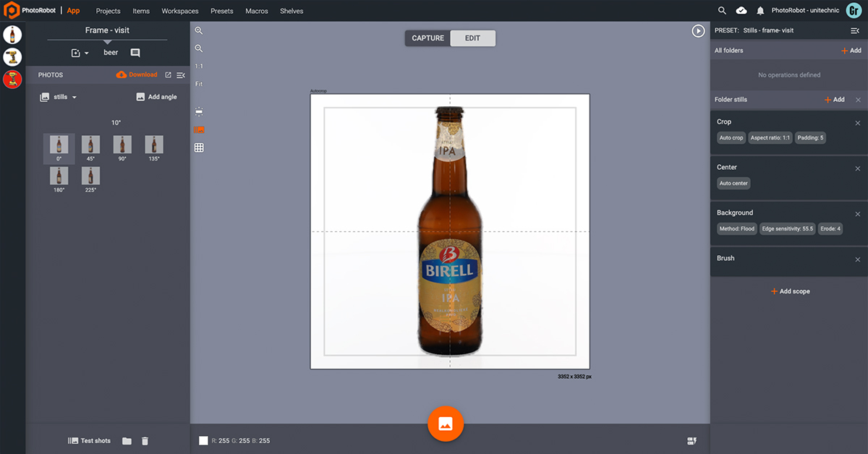Expand the dropdown arrow beside the add-photo icon
868x454 pixels.
(87, 52)
